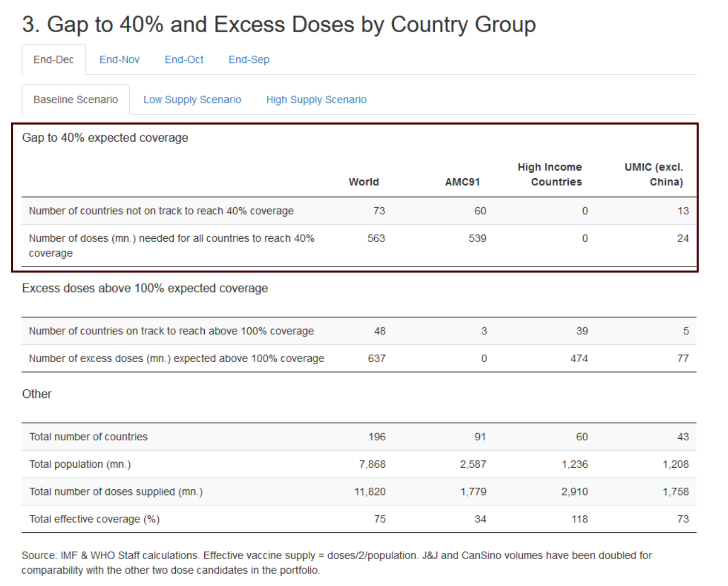The width and height of the screenshot is (728, 586).
Task: Click the page title 'Gap to 40% and Excess Doses'
Action: [x=279, y=25]
